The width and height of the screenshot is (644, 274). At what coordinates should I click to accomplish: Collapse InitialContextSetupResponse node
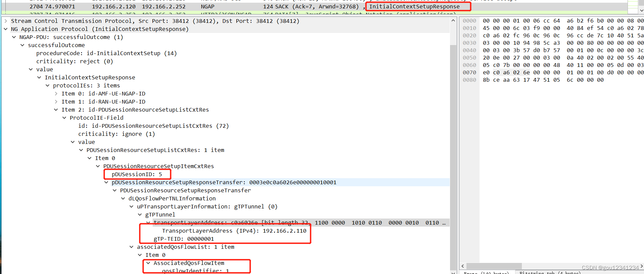coord(39,77)
